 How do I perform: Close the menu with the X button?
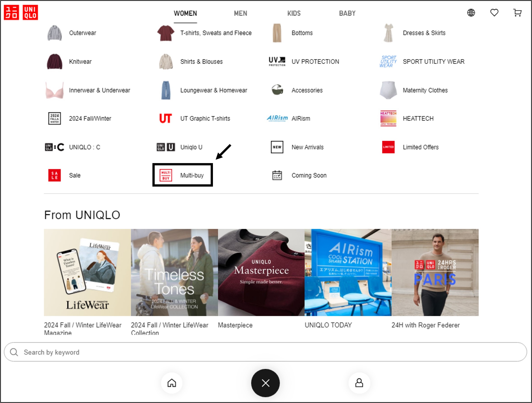265,383
